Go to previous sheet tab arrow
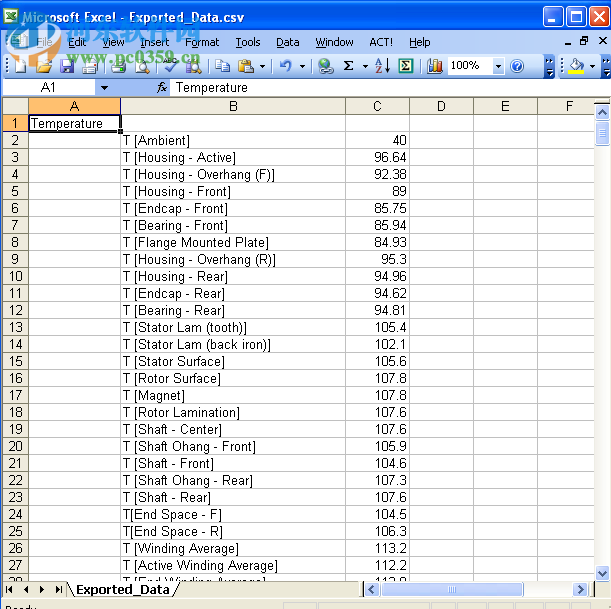 click(26, 590)
